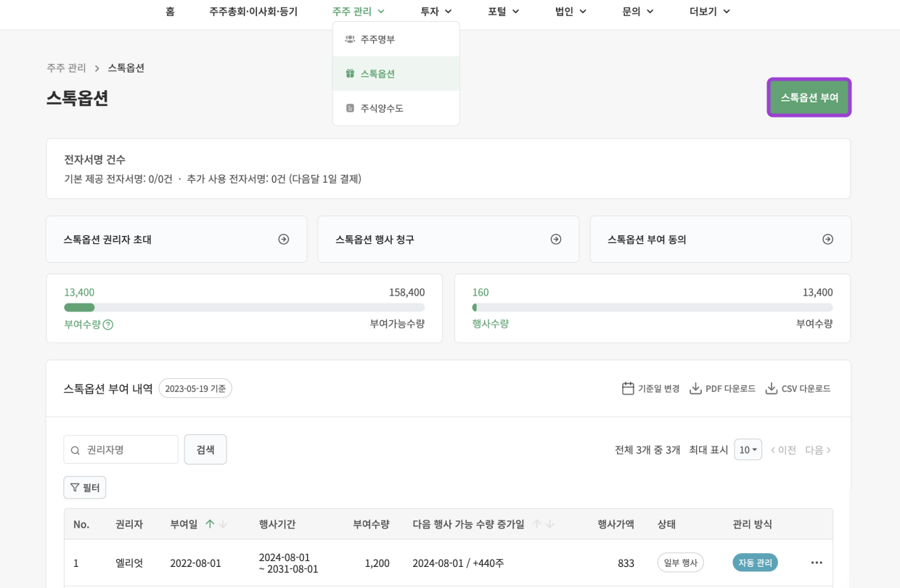Open the three-dot menu for row 1
The image size is (900, 588).
click(817, 563)
